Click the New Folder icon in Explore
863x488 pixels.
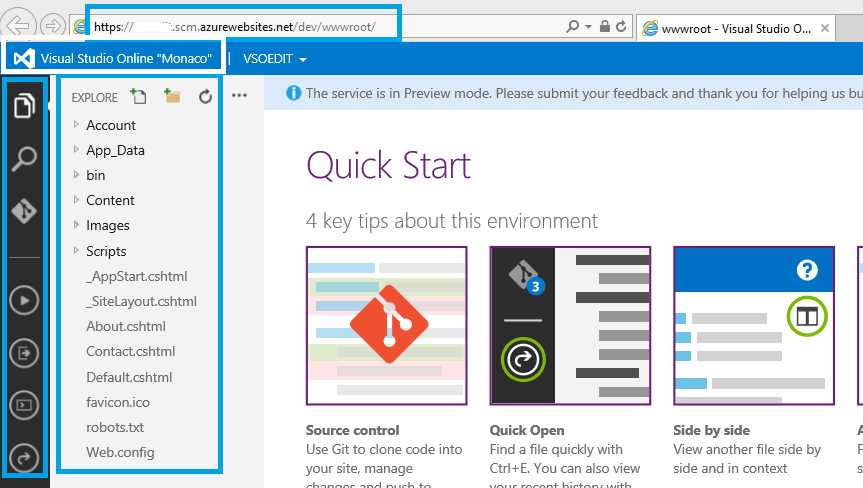(172, 97)
